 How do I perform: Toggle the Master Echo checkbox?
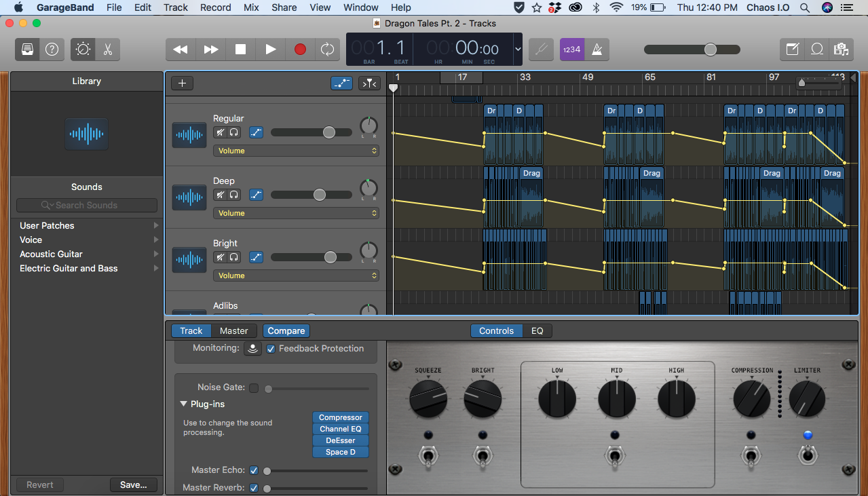(254, 470)
